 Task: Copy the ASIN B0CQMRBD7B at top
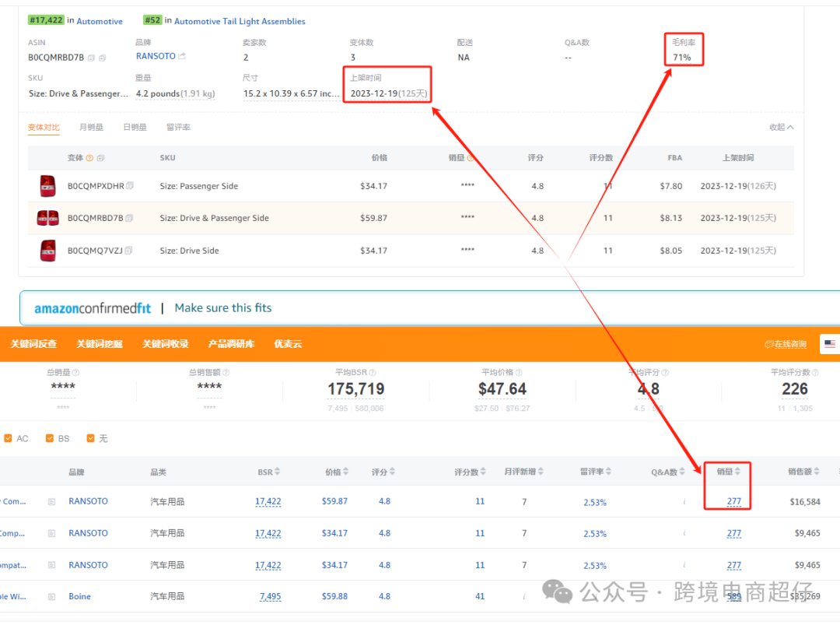91,58
